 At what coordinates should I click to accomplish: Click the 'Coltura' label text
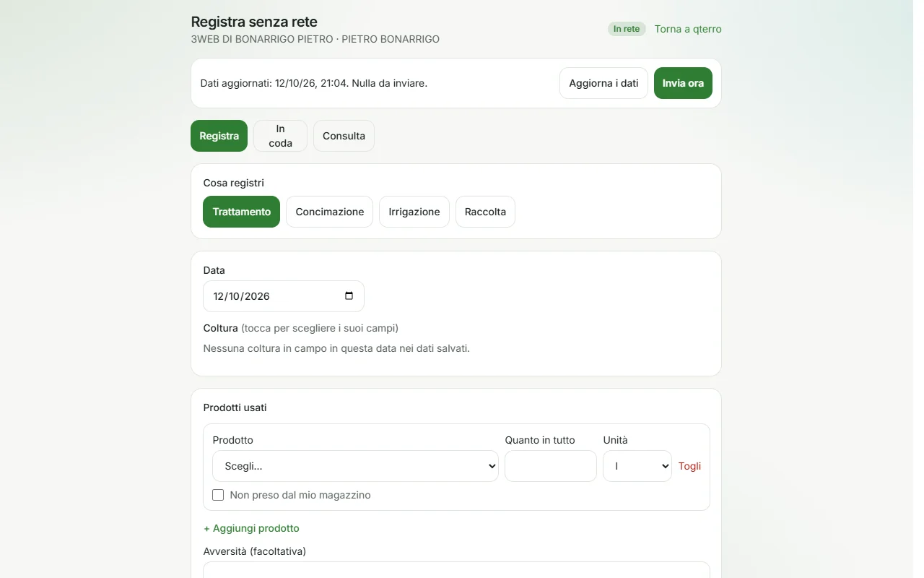click(221, 328)
